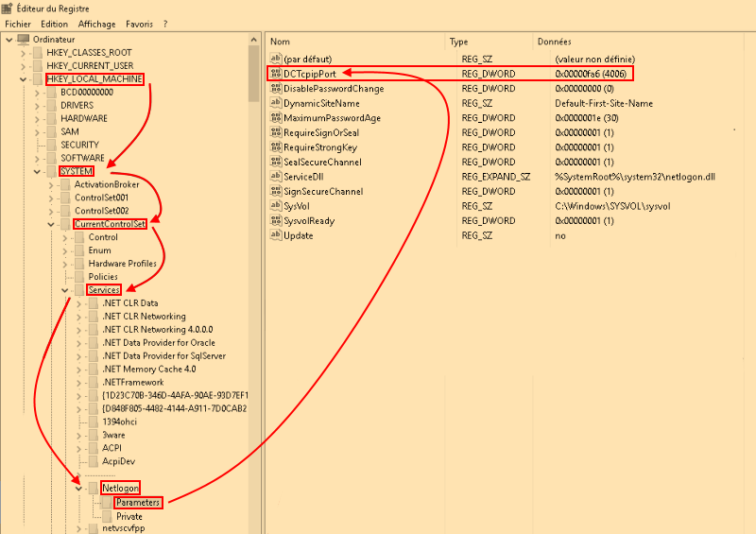The height and width of the screenshot is (534, 756).
Task: Click the ACPI service folder icon
Action: tap(94, 448)
